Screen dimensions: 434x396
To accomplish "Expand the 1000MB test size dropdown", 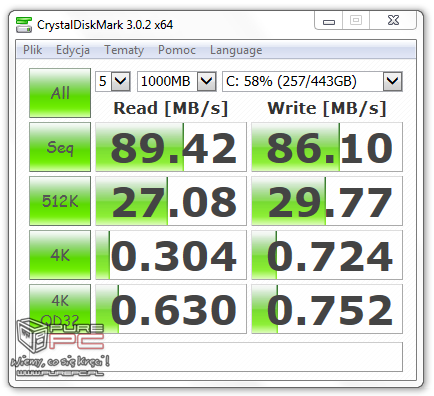I will point(177,81).
